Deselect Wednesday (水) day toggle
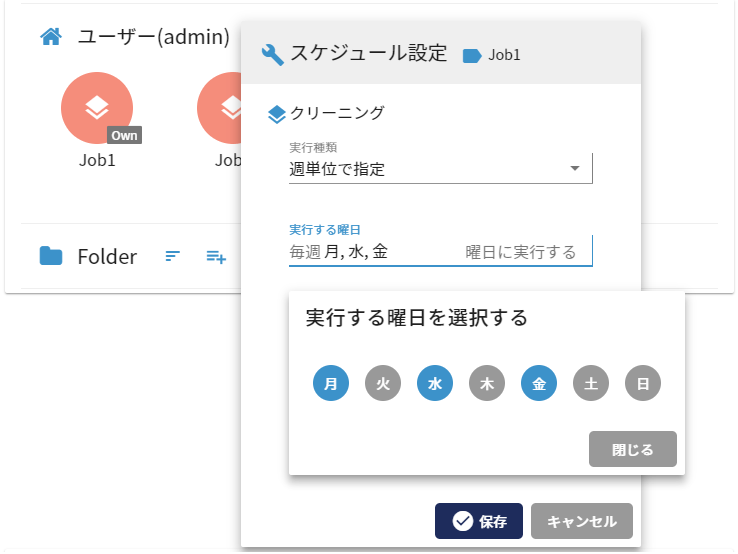Viewport: 738px width, 554px height. pyautogui.click(x=435, y=383)
